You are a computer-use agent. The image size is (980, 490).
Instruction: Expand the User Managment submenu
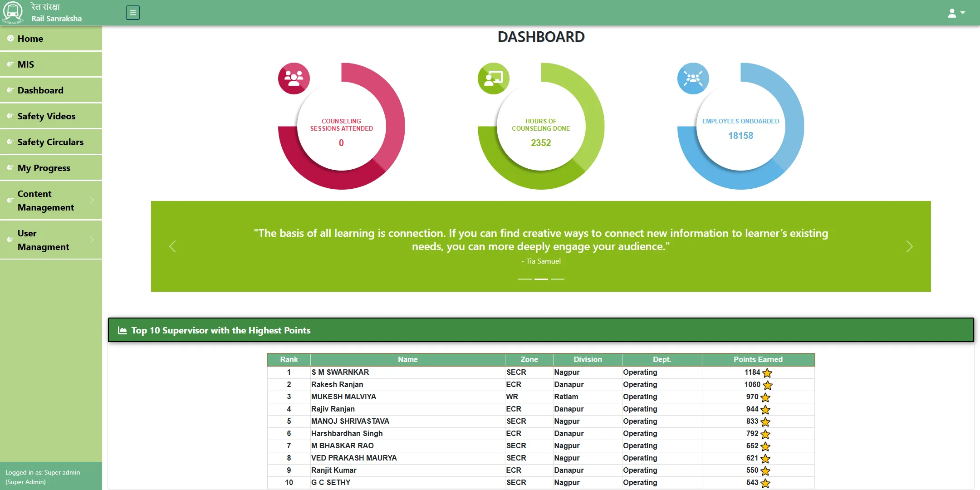tap(51, 240)
